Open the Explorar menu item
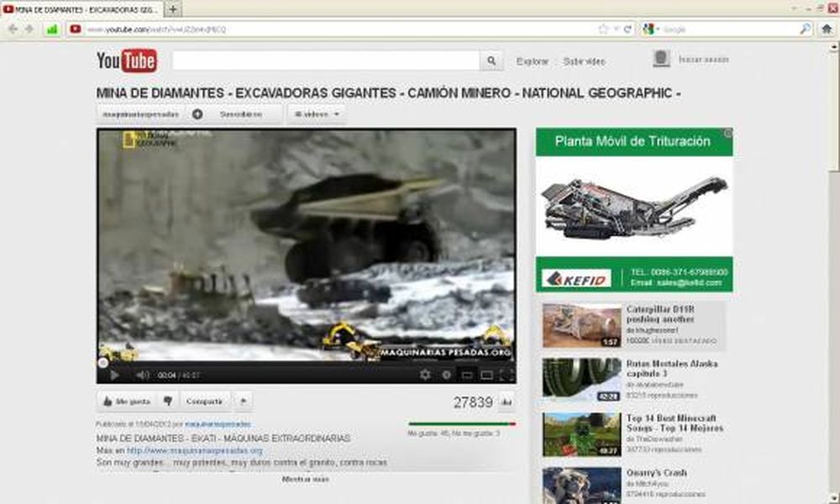 coord(533,61)
